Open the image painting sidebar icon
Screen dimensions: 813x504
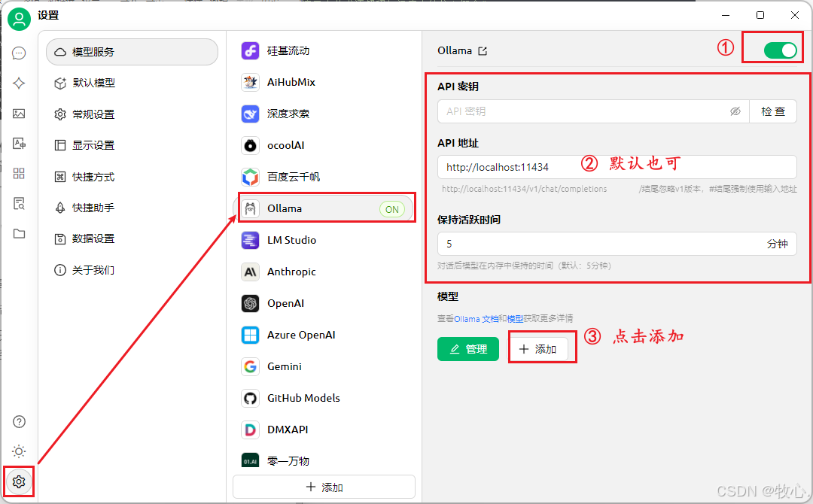(x=19, y=114)
